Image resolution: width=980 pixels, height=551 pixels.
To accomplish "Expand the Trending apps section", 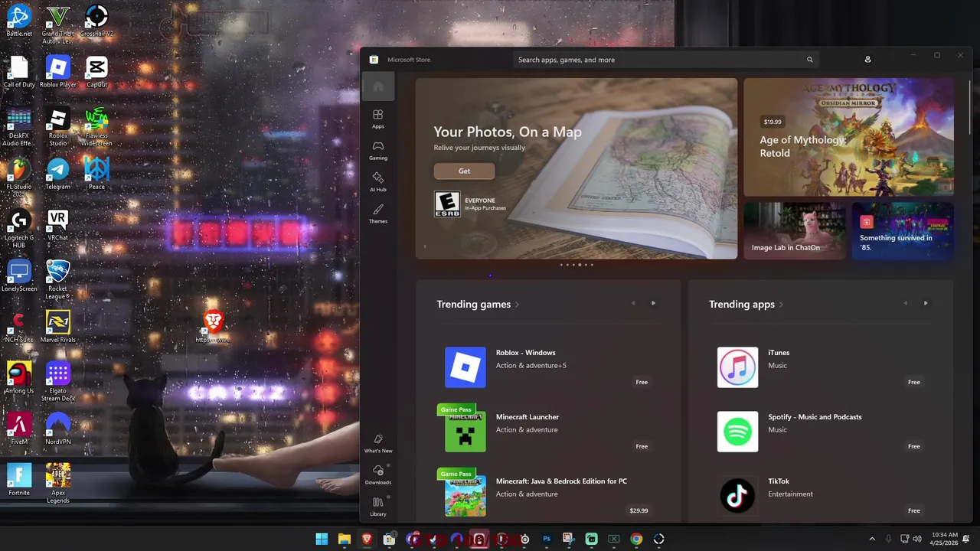I will click(x=746, y=304).
